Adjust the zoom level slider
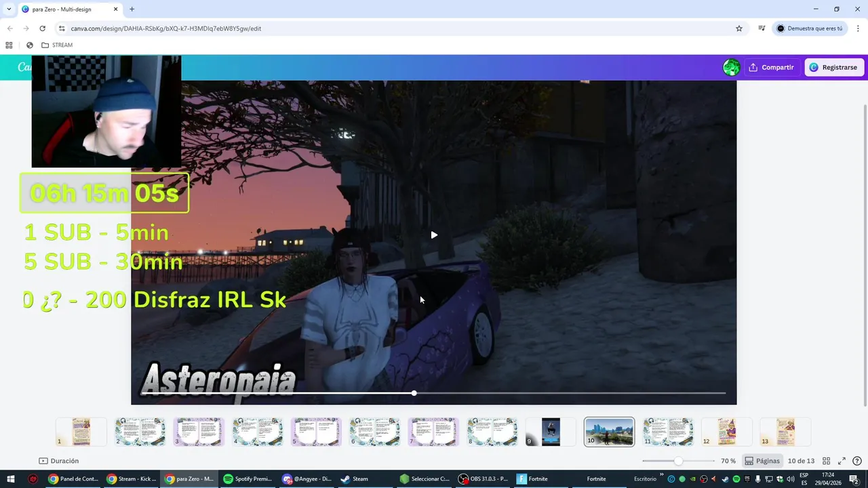Viewport: 868px width, 488px height. pos(678,461)
